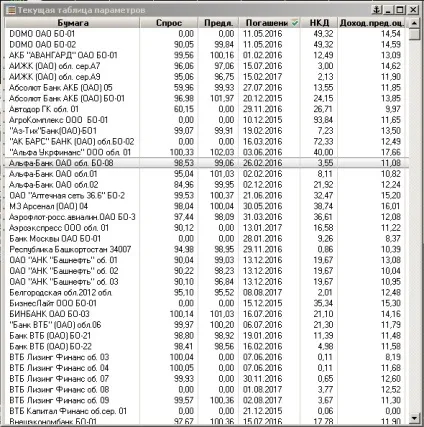Screen dimensions: 424x427
Task: Click the anchor pin icon in title bar
Action: point(376,10)
